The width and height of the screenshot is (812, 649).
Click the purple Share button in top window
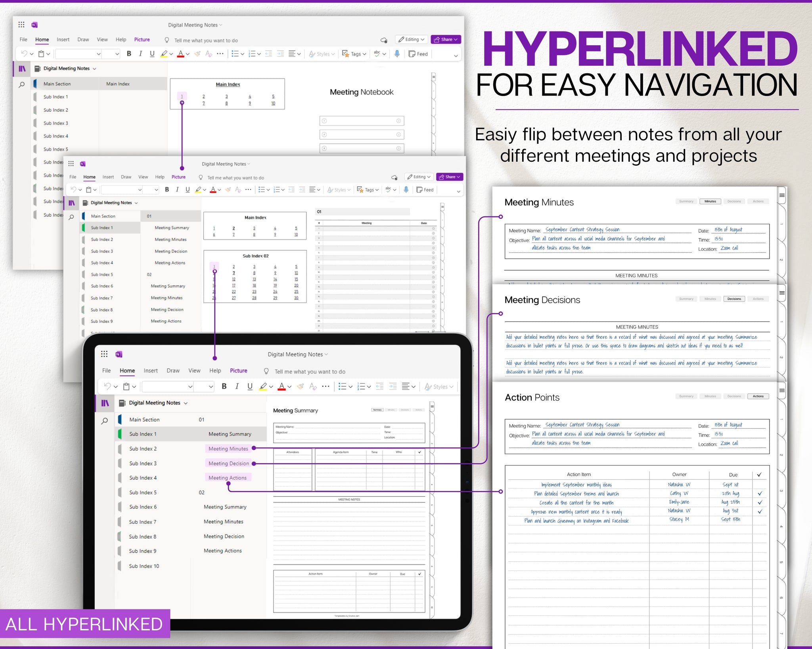coord(446,40)
